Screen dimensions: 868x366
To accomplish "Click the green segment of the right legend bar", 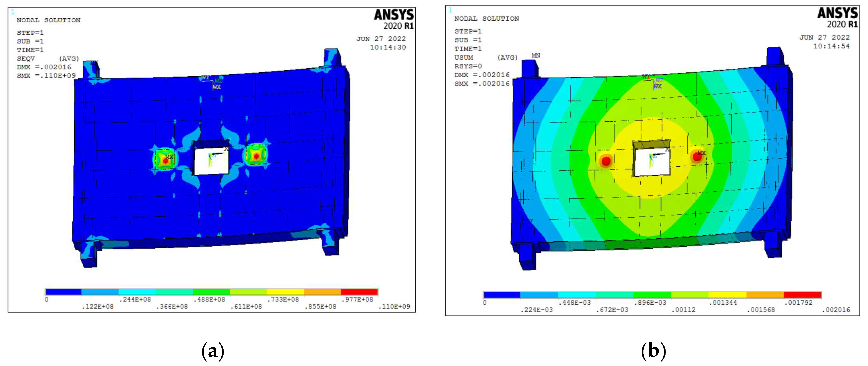I will [x=652, y=295].
